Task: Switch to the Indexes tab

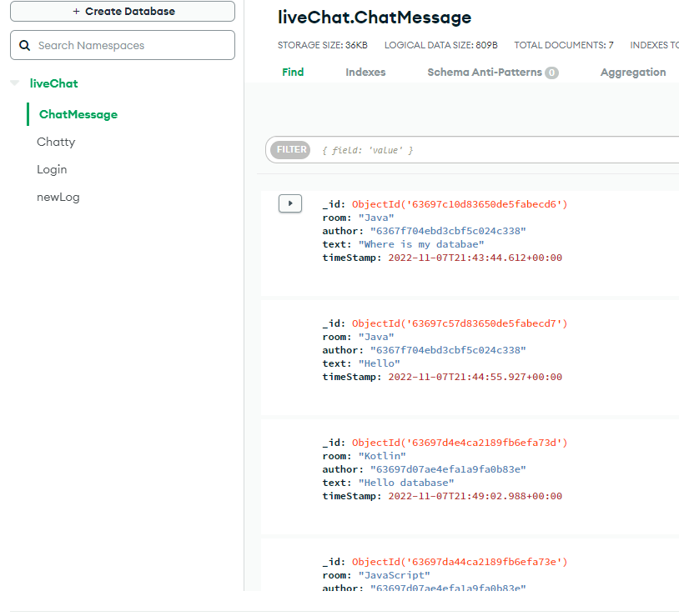Action: click(x=365, y=73)
